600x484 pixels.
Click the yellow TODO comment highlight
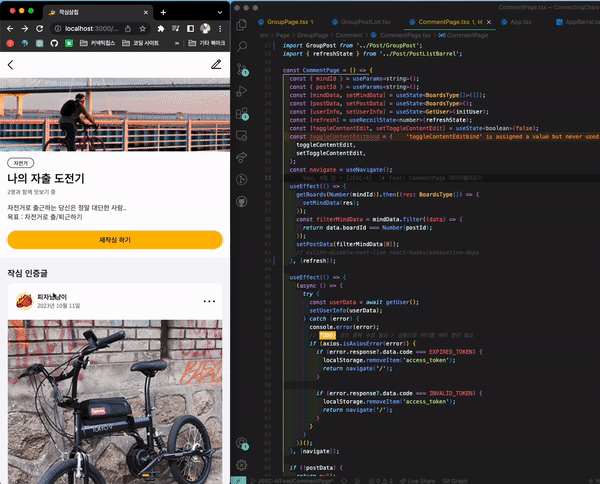[x=327, y=335]
